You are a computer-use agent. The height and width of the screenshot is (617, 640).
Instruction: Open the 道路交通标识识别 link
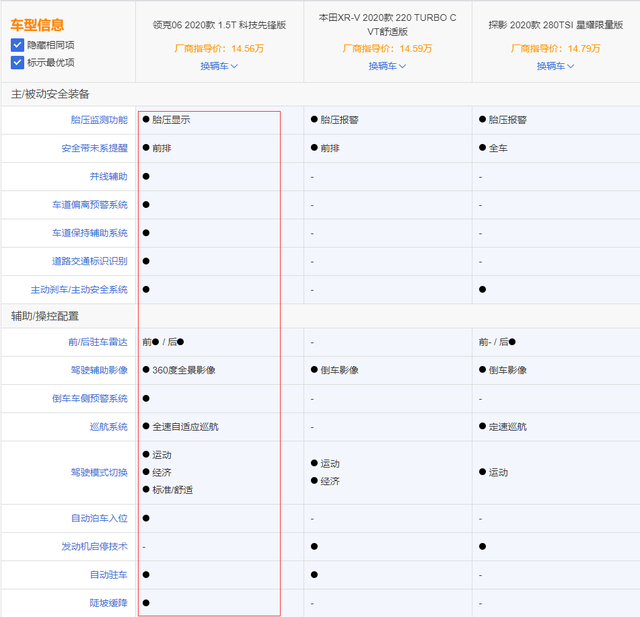(x=90, y=261)
